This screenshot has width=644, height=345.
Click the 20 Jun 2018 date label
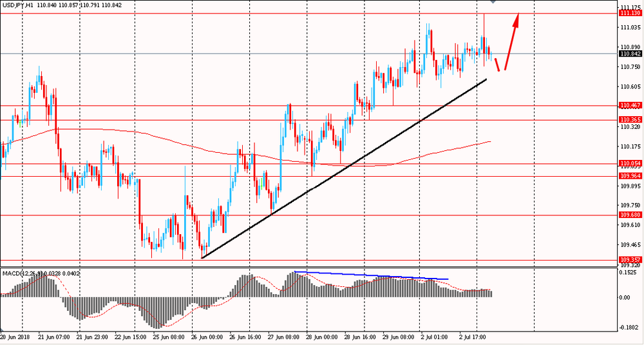click(x=16, y=337)
